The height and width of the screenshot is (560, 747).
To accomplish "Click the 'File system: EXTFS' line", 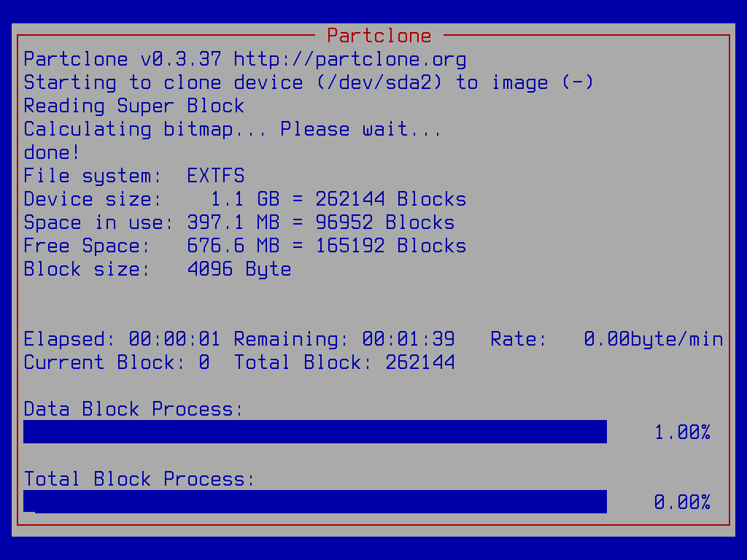I will click(134, 176).
